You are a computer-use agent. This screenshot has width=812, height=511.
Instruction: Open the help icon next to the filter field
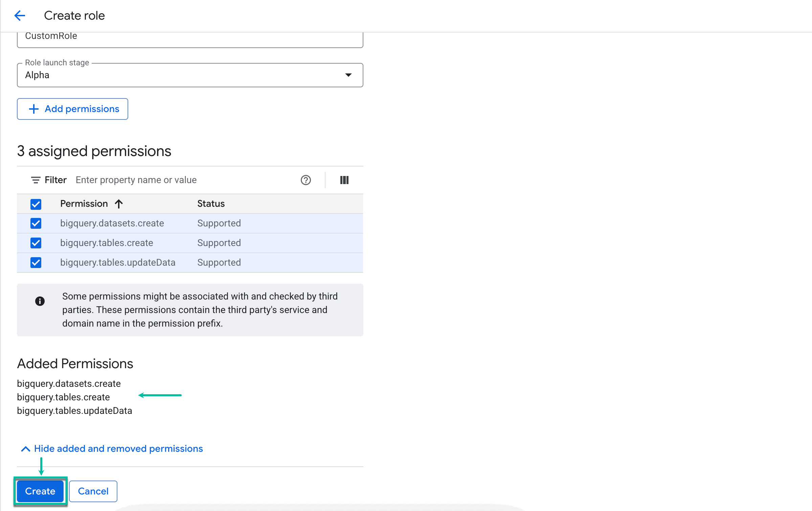(306, 180)
